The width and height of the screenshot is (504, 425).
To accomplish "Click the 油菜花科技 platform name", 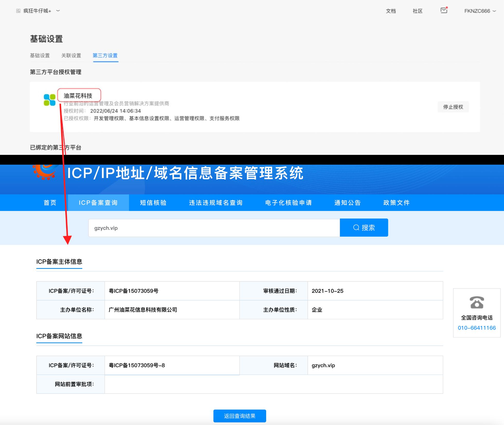I will tap(78, 96).
